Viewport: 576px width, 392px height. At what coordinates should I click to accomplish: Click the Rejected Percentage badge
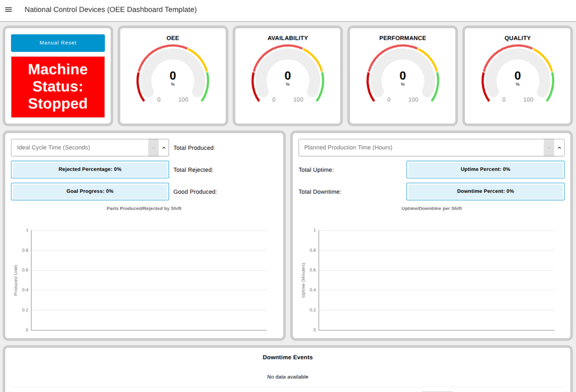(x=90, y=169)
